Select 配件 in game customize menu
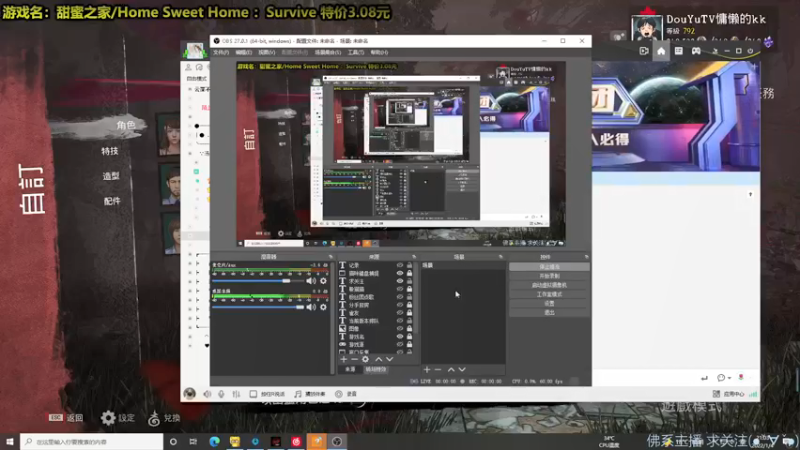This screenshot has width=800, height=450. 112,201
